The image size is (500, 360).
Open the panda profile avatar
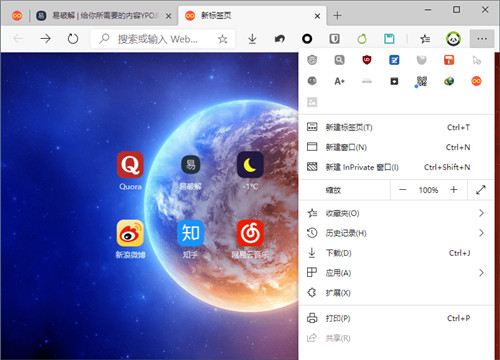453,39
